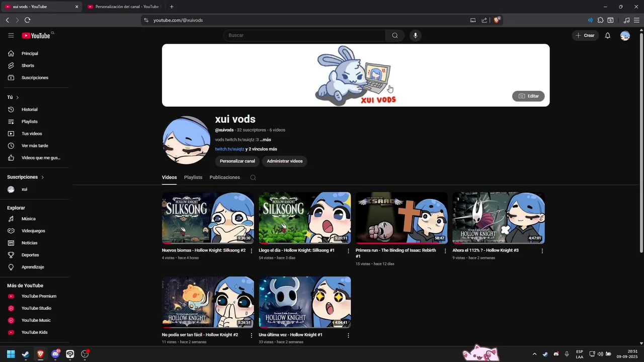This screenshot has width=644, height=362.
Task: Click Administrar videos button
Action: click(285, 161)
